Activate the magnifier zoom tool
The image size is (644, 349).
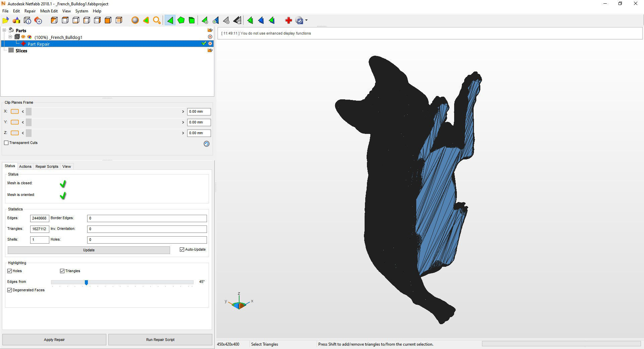(157, 20)
